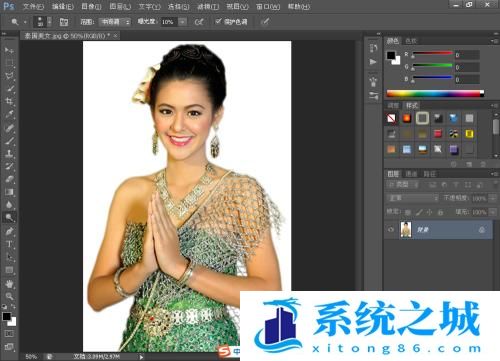Select the Lasso tool
The image size is (500, 361).
[x=9, y=76]
